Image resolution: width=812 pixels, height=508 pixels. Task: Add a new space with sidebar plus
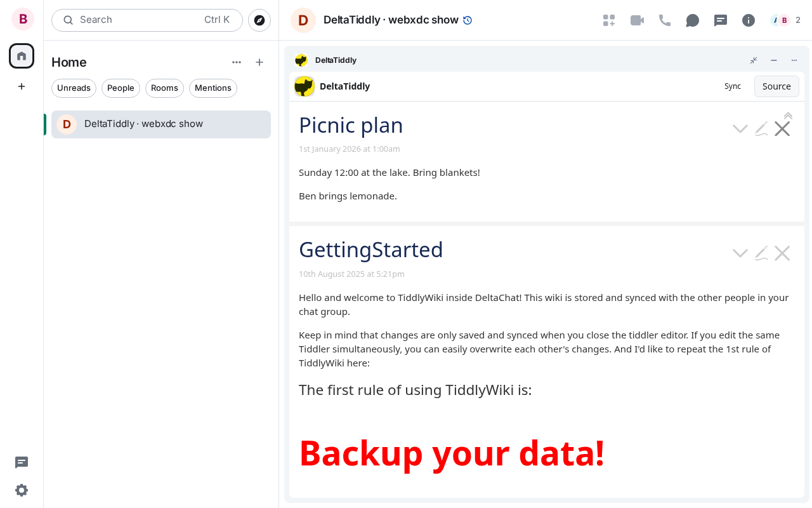tap(22, 86)
